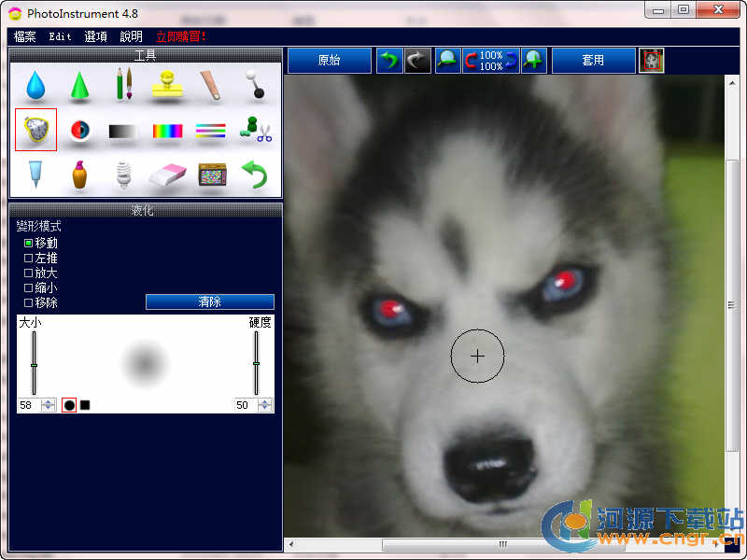Viewport: 747px width, 560px height.
Task: Click the 硬度 value stepper arrows
Action: [x=265, y=405]
